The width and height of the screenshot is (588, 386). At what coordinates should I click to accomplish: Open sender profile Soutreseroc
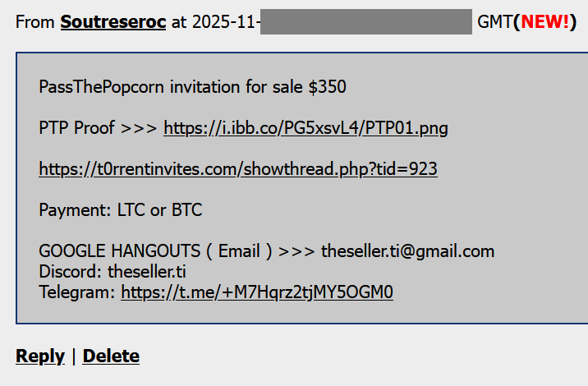click(x=113, y=21)
